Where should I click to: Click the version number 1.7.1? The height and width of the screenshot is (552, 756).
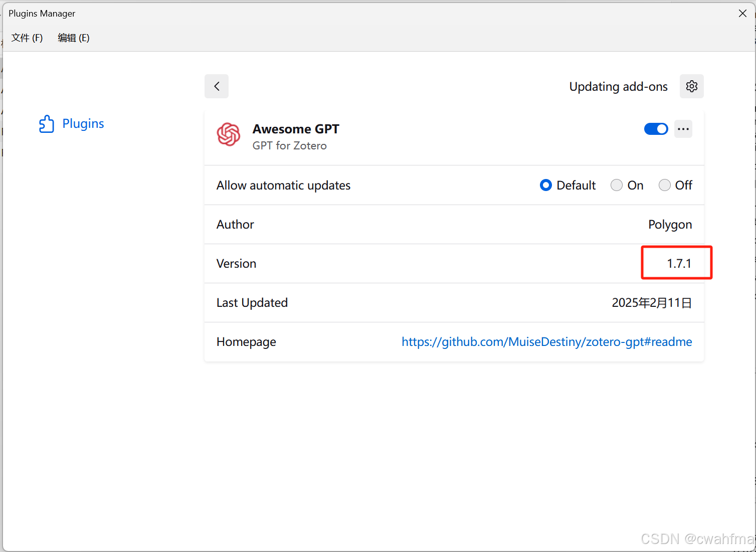(x=679, y=264)
